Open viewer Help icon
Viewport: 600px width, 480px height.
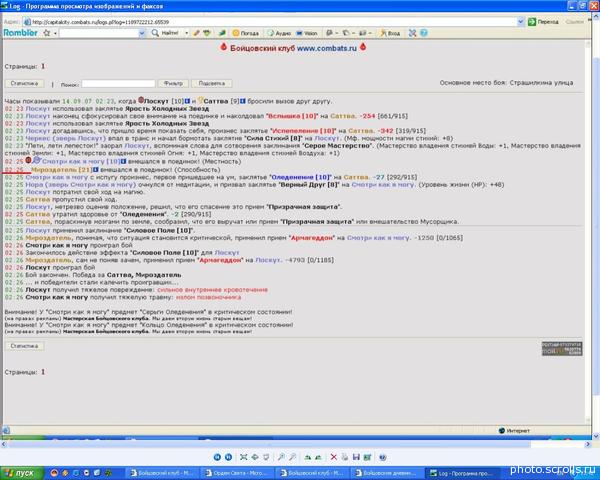point(382,457)
